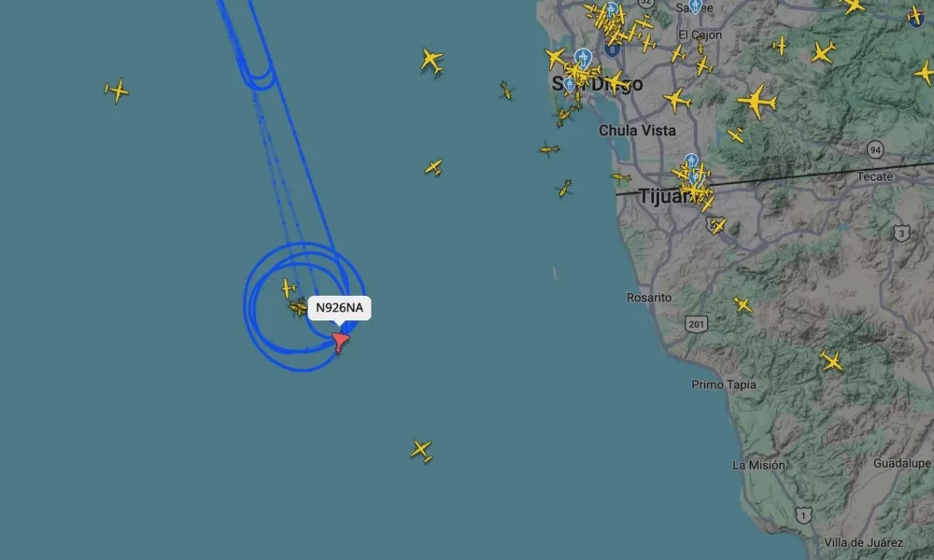
Task: Select the aircraft just east of Rosarito
Action: click(743, 304)
